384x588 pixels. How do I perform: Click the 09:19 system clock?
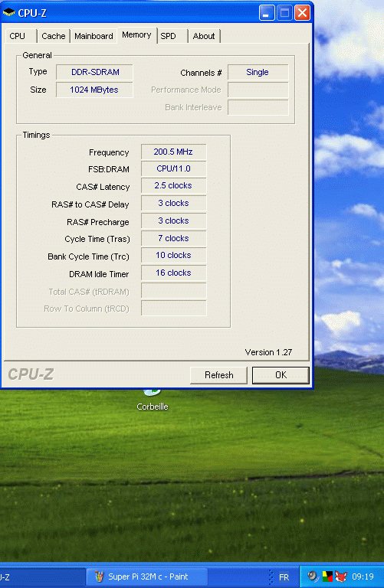pos(363,577)
